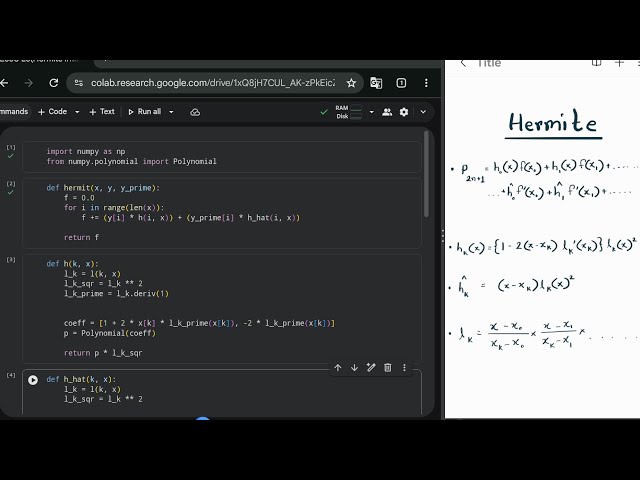Click the 'for i in range(len(x)):' line

[x=114, y=208]
